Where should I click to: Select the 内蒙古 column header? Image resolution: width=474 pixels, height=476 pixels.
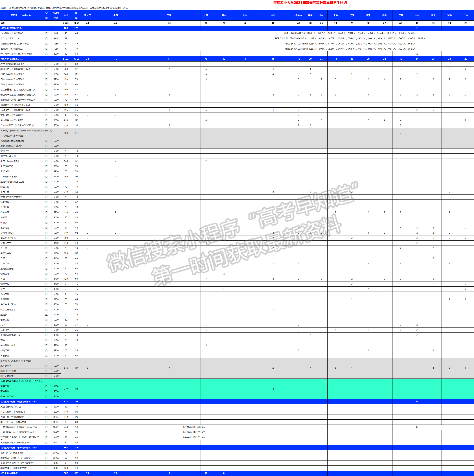click(x=298, y=15)
